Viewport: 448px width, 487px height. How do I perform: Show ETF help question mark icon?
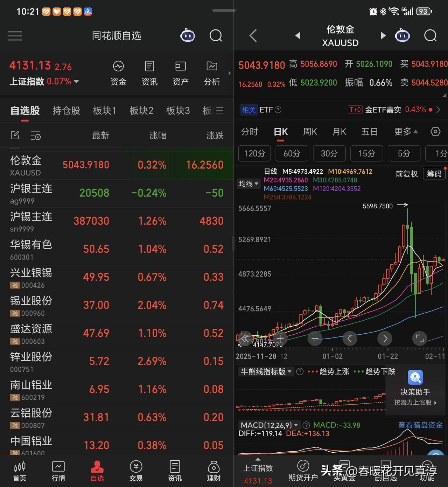278,110
